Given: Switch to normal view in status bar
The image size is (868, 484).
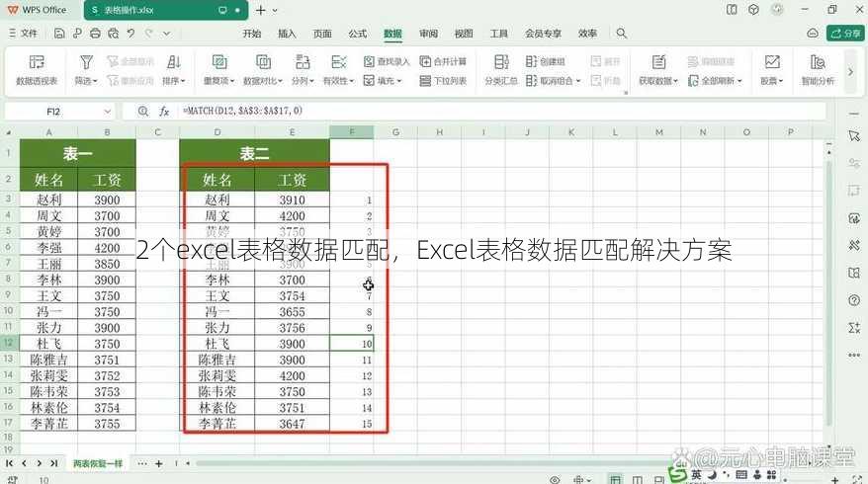Looking at the screenshot, I should coord(616,479).
